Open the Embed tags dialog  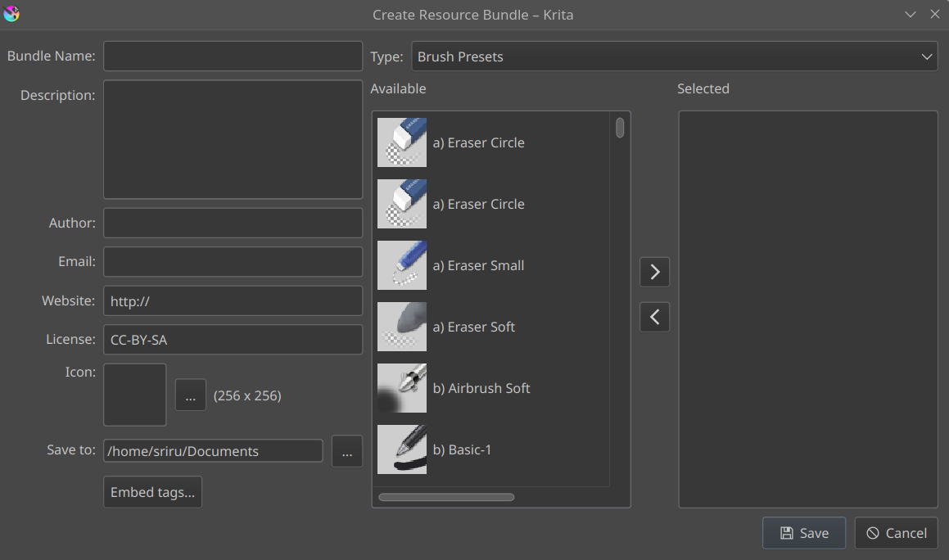[152, 492]
